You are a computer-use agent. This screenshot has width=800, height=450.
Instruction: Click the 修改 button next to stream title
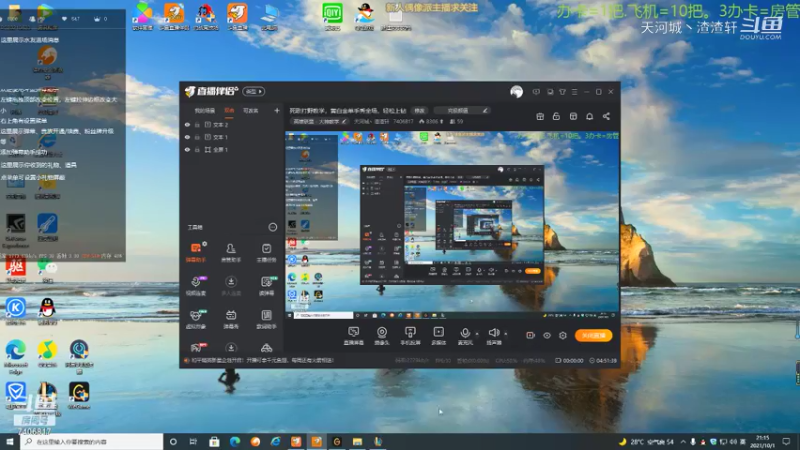point(419,110)
